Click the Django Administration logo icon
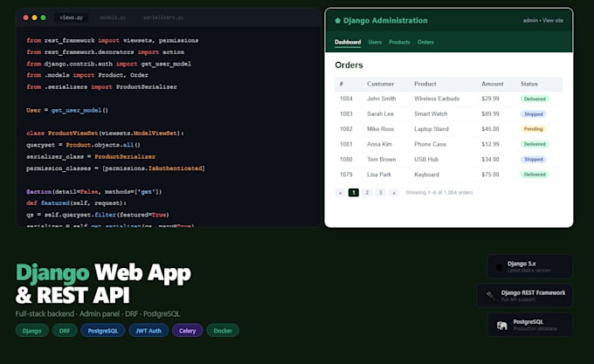 pyautogui.click(x=337, y=20)
